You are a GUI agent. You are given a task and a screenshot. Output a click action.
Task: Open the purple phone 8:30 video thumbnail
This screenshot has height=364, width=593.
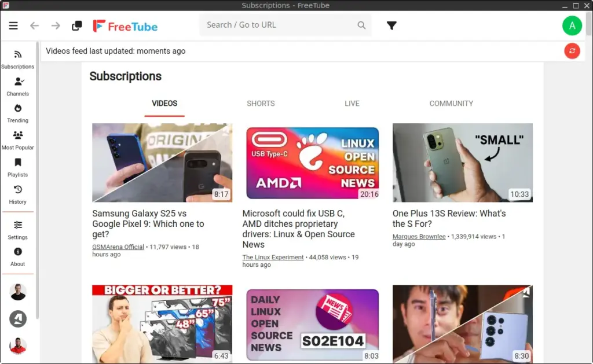(x=463, y=324)
